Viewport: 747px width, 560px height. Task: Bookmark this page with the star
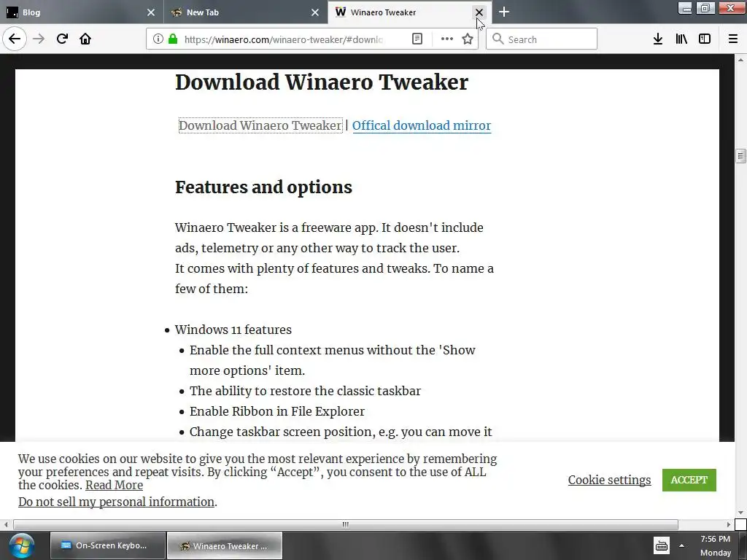[x=468, y=39]
